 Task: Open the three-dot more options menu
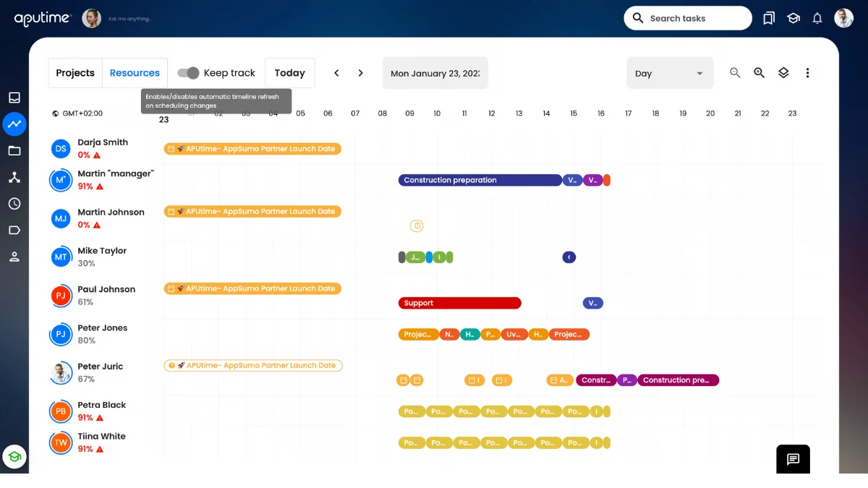click(807, 73)
